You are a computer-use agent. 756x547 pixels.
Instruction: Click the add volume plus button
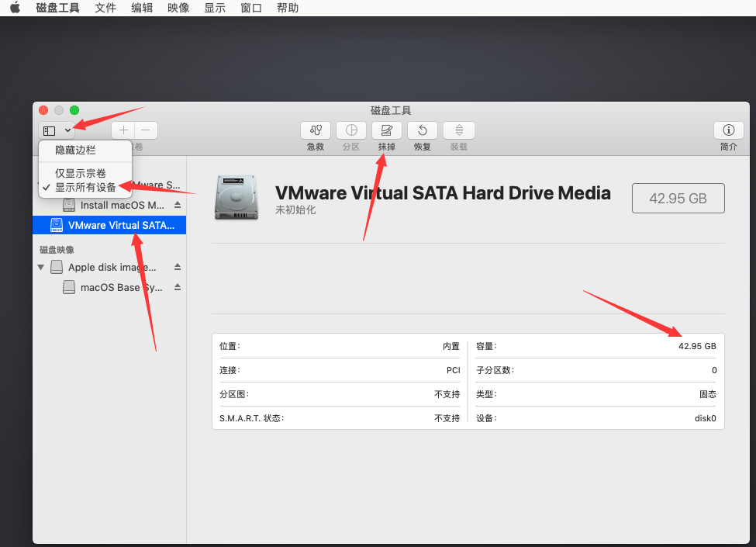coord(123,130)
